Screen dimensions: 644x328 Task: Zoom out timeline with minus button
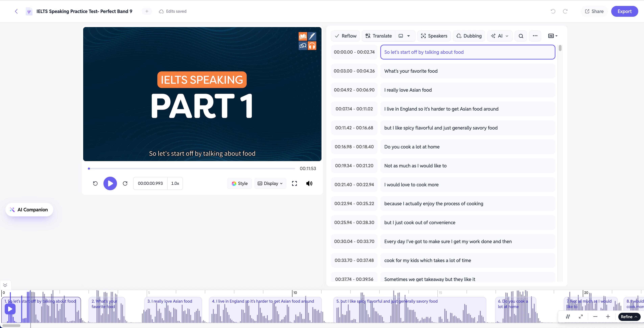coord(595,317)
